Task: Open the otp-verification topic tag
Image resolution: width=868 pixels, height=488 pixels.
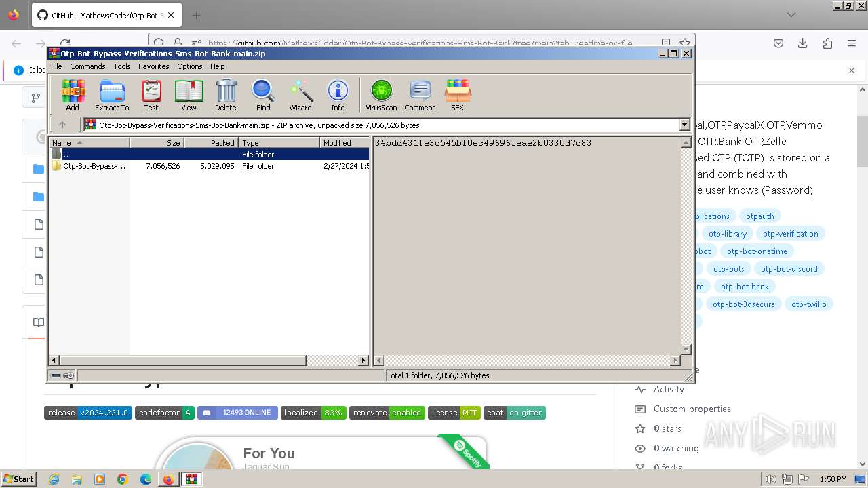Action: (790, 234)
